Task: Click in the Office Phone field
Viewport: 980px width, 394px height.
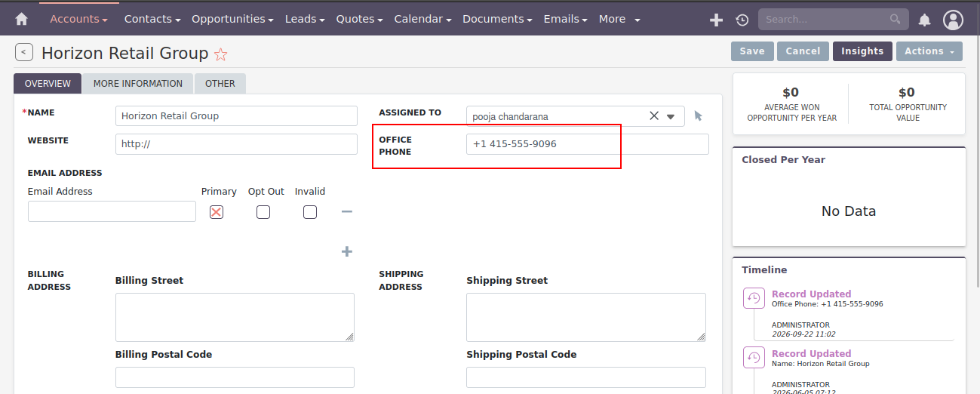Action: coord(588,144)
